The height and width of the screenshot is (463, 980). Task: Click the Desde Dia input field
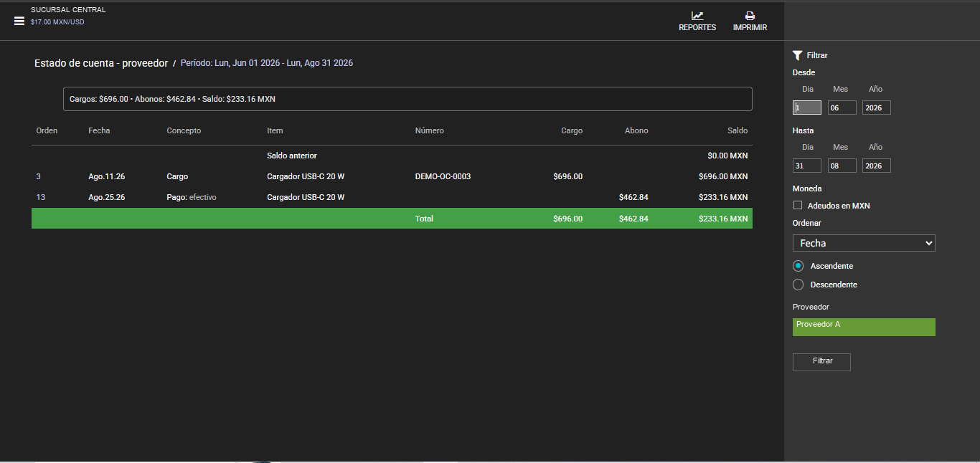click(x=807, y=108)
